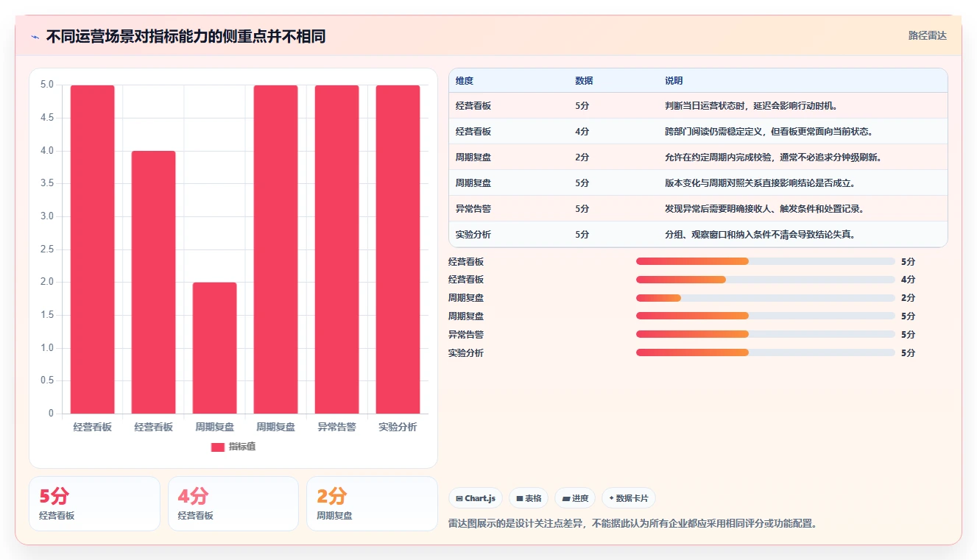Click the 经营看板 progress bar showing 4分
Image resolution: width=977 pixels, height=560 pixels.
[x=766, y=280]
